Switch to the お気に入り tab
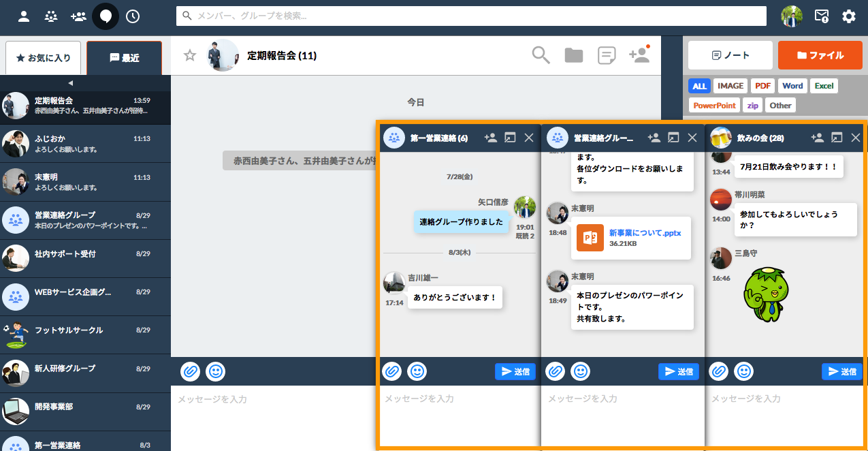This screenshot has width=868, height=451. tap(43, 58)
